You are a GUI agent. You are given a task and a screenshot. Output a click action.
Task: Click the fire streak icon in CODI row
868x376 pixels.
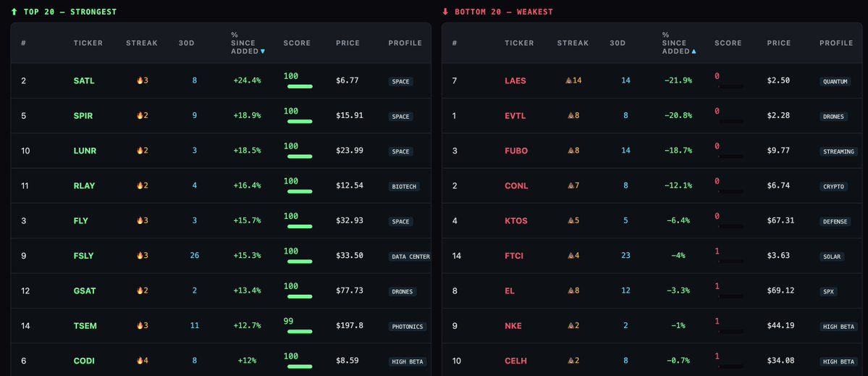pos(140,361)
